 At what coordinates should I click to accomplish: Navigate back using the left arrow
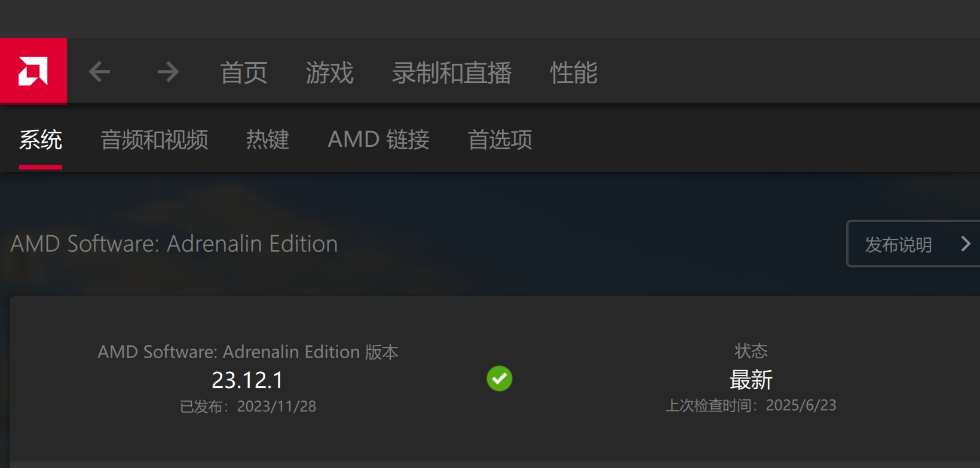tap(99, 71)
